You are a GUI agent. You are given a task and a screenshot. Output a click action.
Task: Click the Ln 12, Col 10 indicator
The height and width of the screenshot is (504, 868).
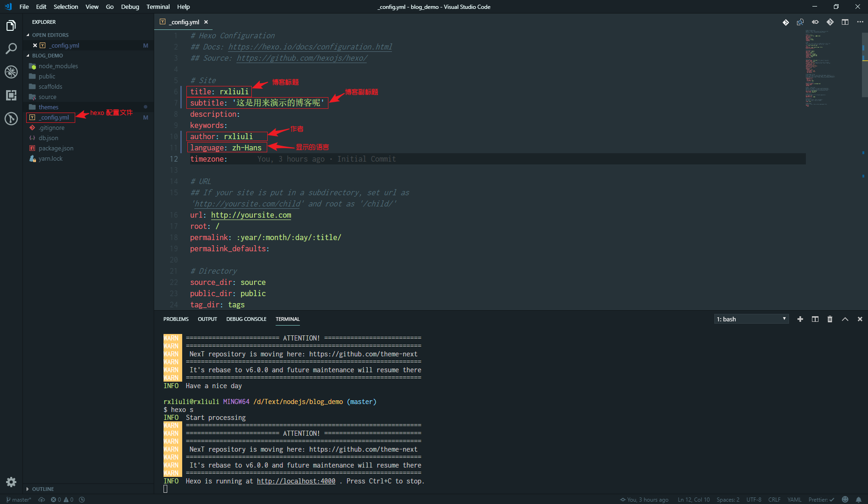click(694, 500)
